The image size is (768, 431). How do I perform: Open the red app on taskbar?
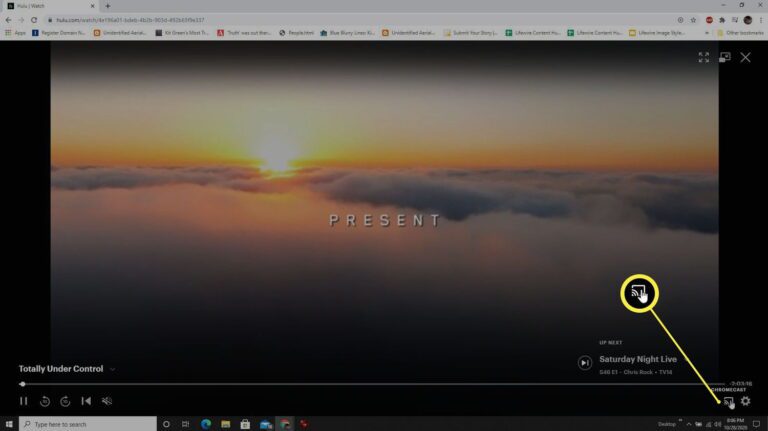click(x=304, y=424)
